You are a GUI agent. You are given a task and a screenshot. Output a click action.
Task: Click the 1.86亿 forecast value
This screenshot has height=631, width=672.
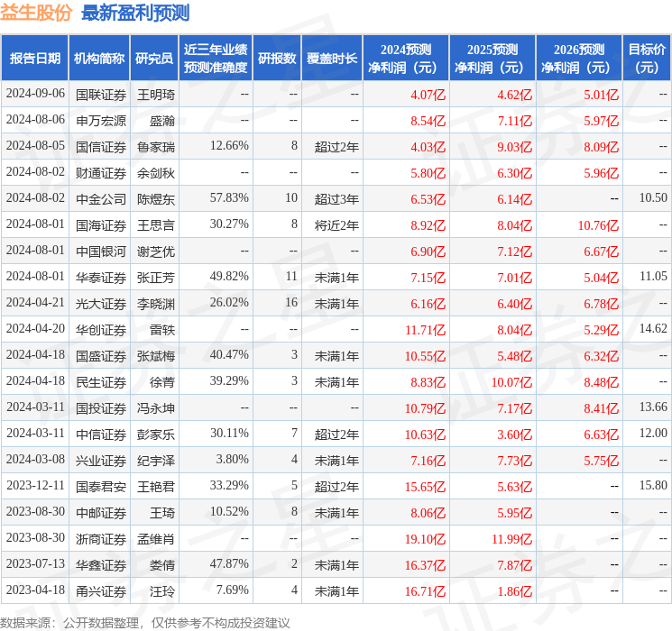pyautogui.click(x=514, y=591)
